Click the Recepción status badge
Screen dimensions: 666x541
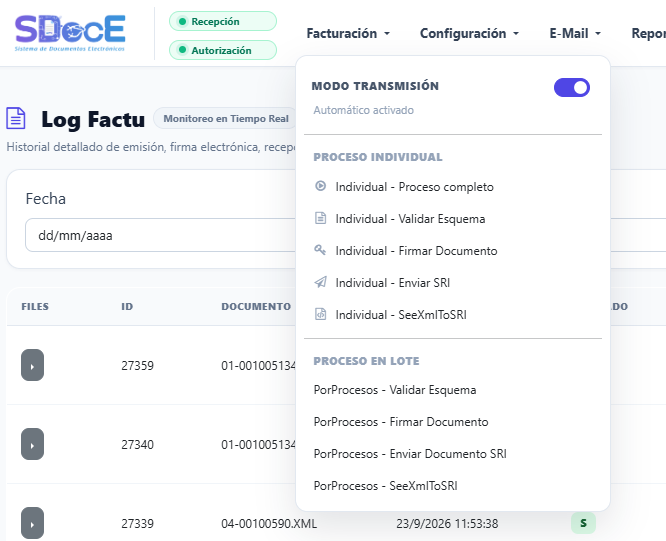click(x=223, y=21)
